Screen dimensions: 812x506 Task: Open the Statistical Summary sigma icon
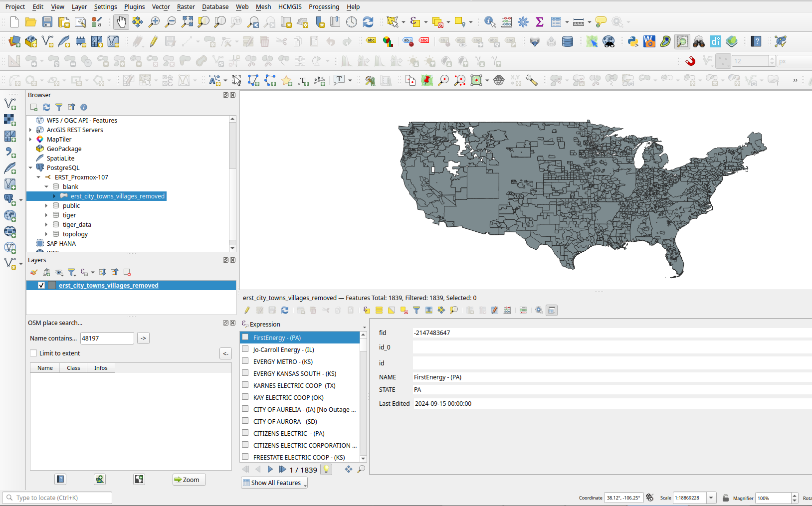(x=539, y=22)
